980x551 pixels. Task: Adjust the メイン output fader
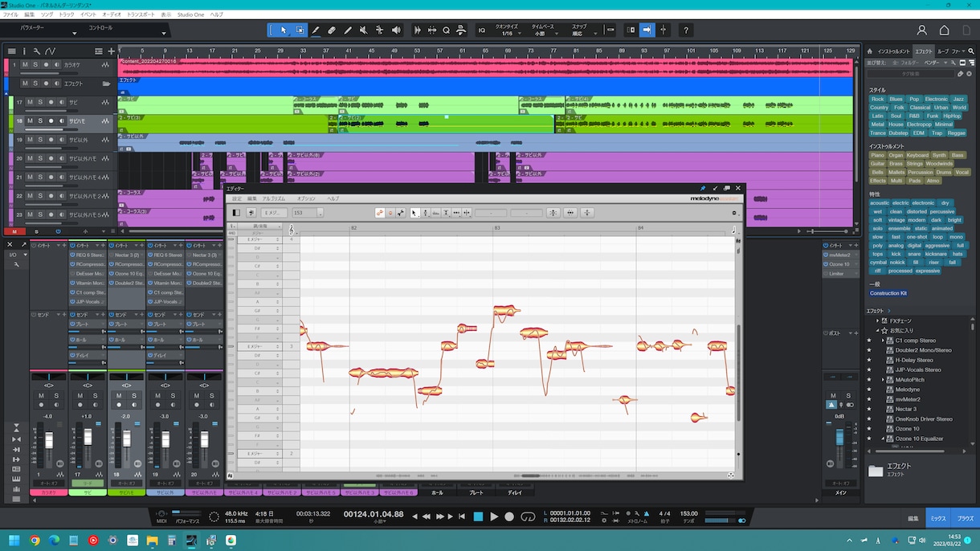tap(839, 439)
